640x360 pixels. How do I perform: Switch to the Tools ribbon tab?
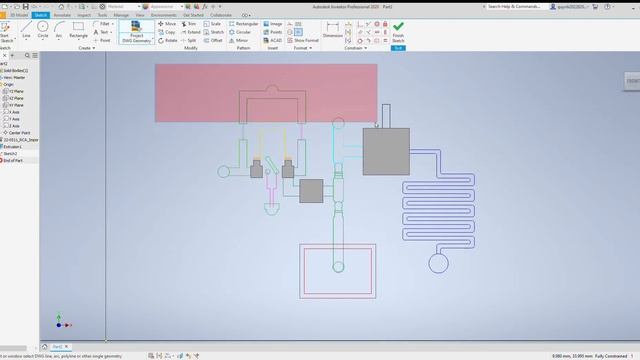coord(102,15)
